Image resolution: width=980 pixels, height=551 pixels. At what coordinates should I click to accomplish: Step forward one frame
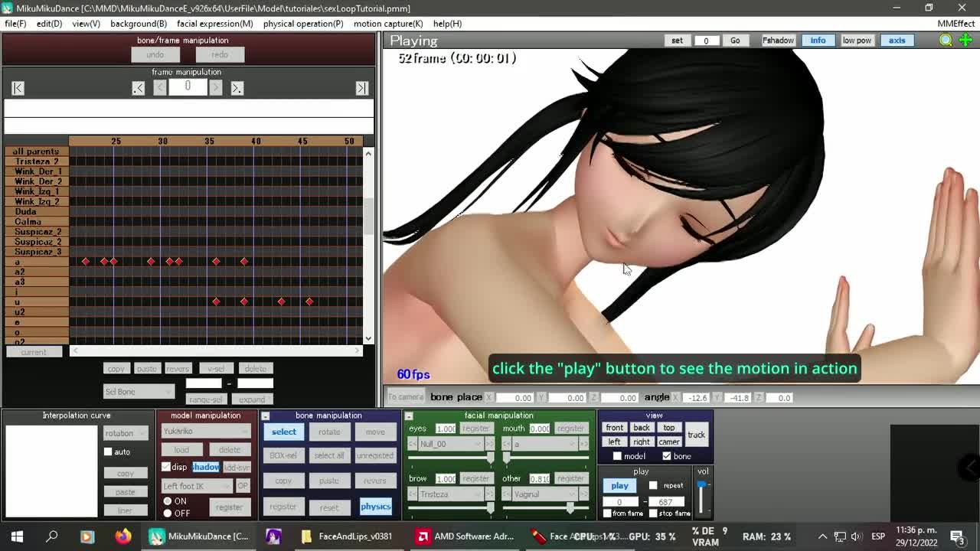pyautogui.click(x=216, y=88)
